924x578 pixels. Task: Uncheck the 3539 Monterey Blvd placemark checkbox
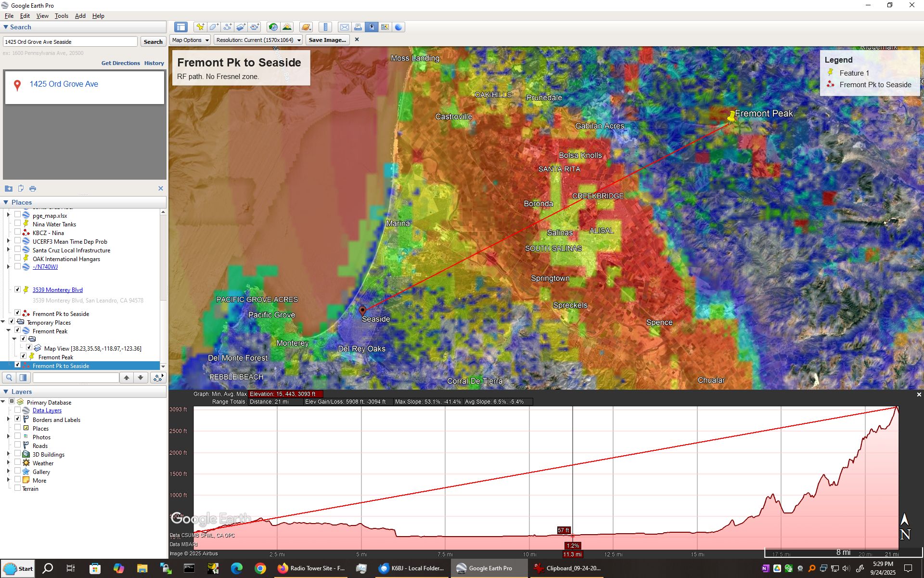pos(18,289)
